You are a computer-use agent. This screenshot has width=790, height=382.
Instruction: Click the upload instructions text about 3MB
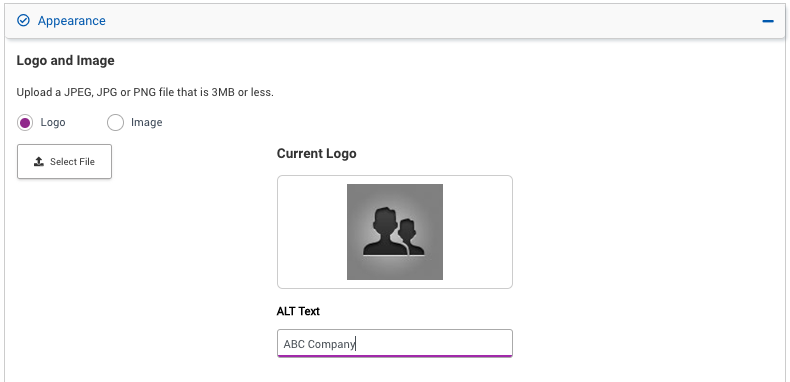[x=145, y=93]
